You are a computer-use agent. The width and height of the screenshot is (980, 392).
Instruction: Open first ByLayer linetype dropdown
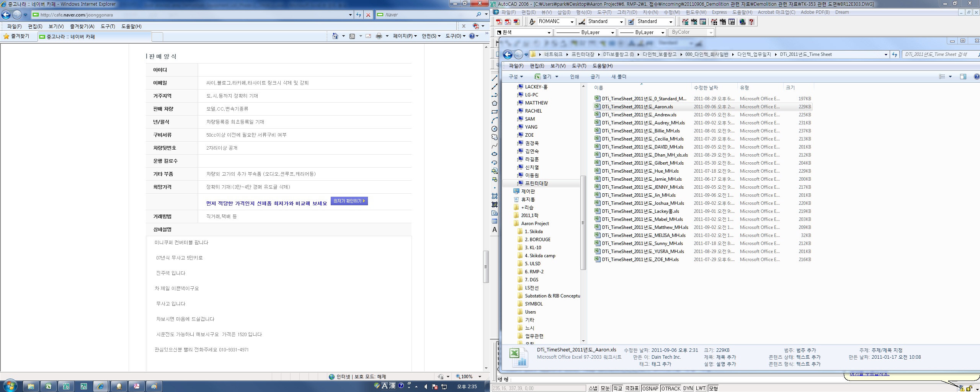tap(612, 33)
